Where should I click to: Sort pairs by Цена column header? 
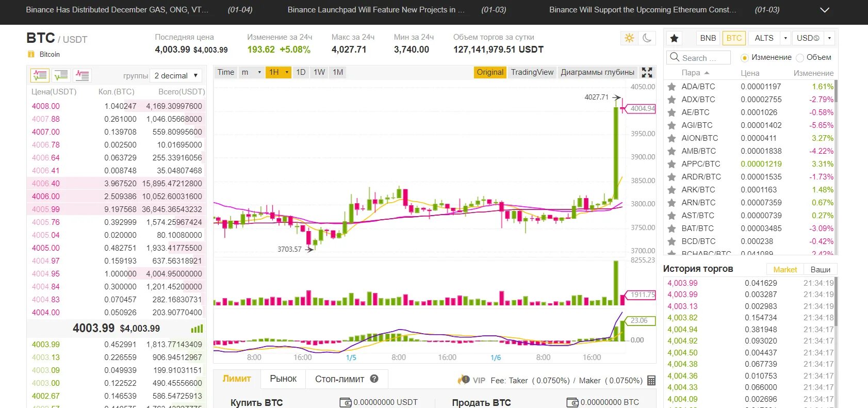(x=750, y=73)
